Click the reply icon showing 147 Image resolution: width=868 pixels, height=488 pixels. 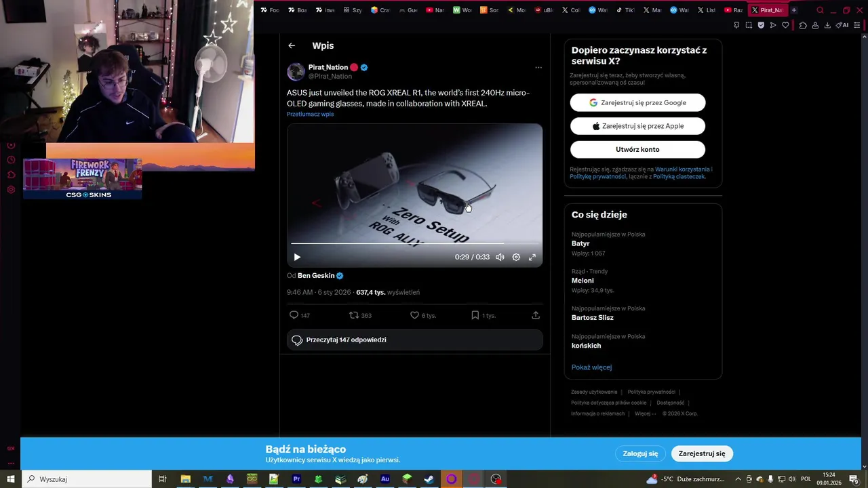pos(300,315)
